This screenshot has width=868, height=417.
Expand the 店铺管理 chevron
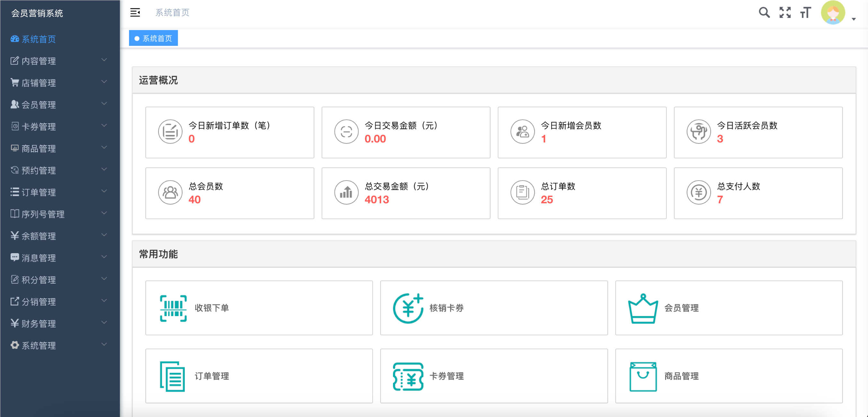pyautogui.click(x=104, y=82)
